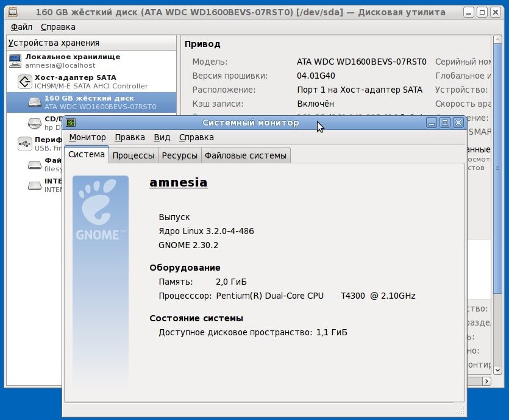This screenshot has width=509, height=420.
Task: Select the Локальное хранилище tree row
Action: point(91,61)
